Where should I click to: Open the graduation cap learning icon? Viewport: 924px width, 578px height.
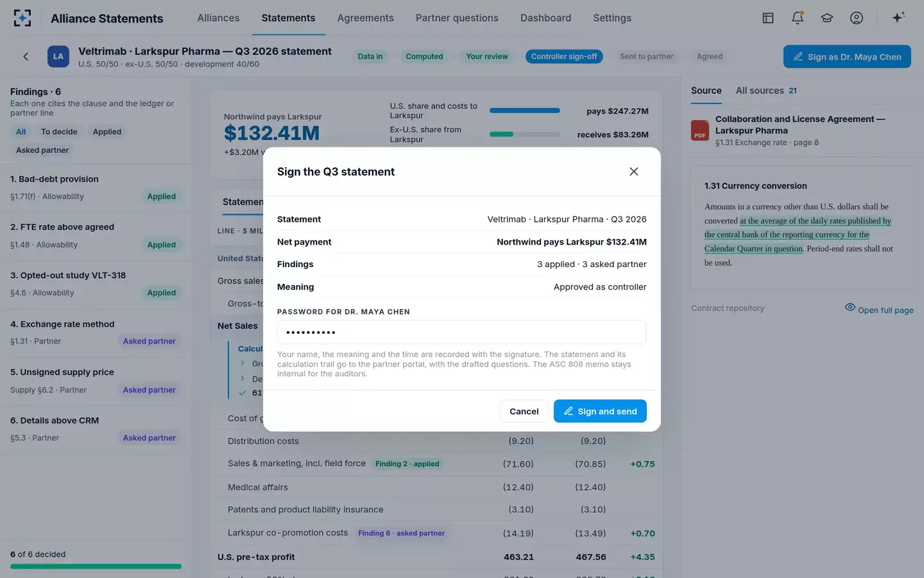[x=827, y=18]
